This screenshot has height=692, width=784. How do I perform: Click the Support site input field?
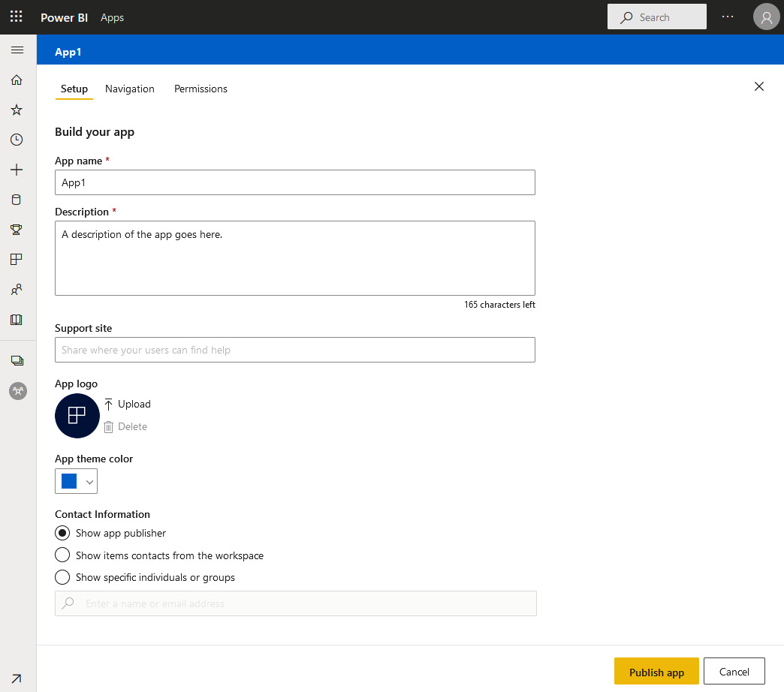[x=294, y=350]
